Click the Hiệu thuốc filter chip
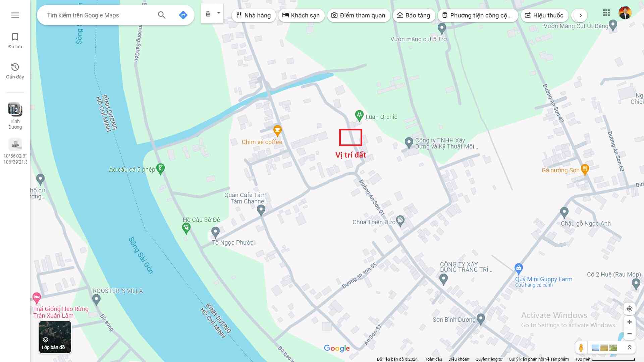This screenshot has width=644, height=362. 544,15
